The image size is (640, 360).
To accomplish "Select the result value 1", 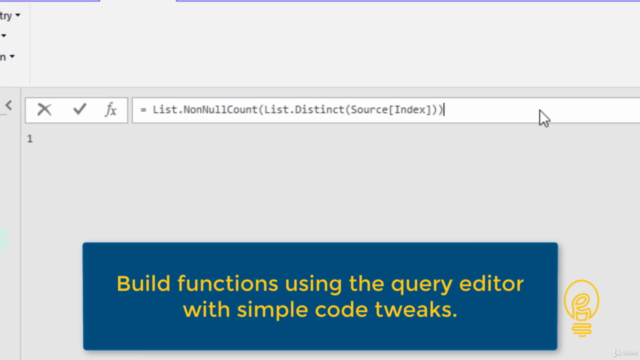I will tap(29, 139).
